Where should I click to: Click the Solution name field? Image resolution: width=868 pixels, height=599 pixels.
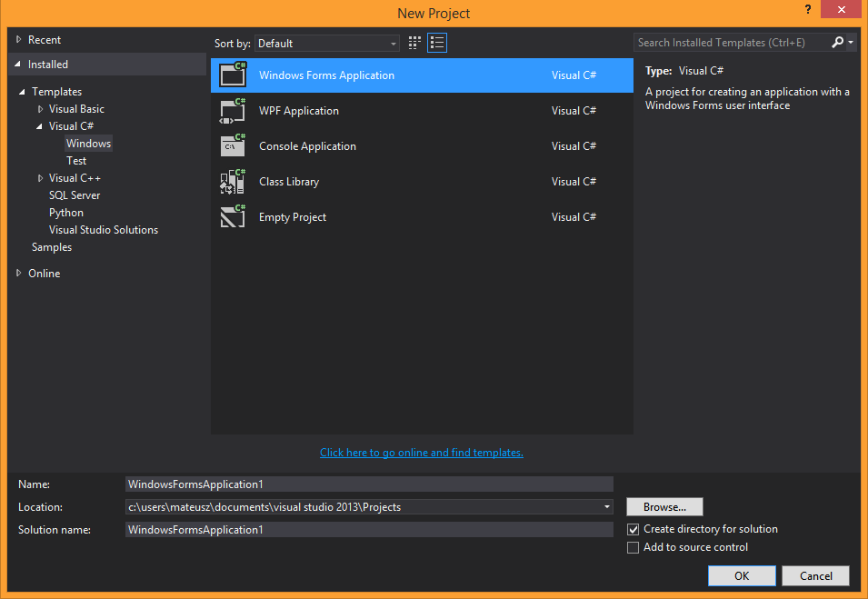(x=369, y=530)
